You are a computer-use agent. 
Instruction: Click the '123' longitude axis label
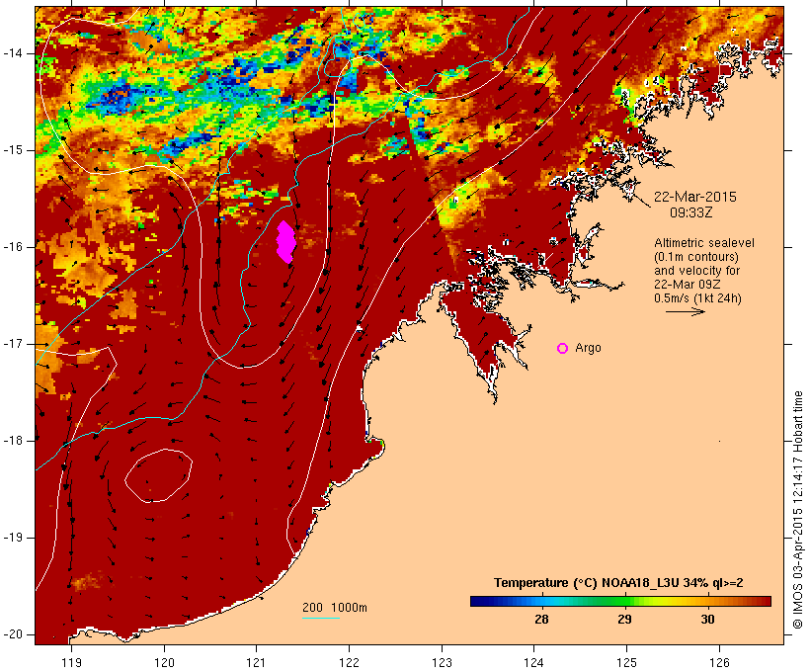442,662
